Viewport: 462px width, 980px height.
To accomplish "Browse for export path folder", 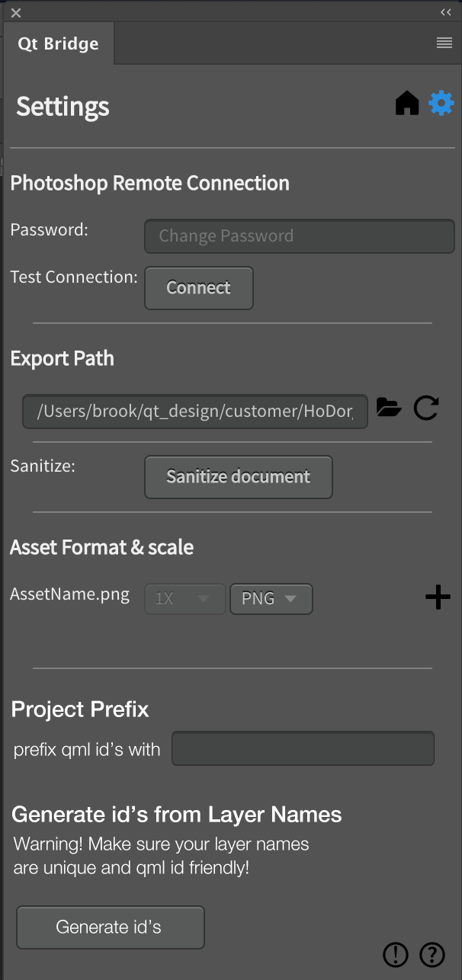I will pos(389,408).
